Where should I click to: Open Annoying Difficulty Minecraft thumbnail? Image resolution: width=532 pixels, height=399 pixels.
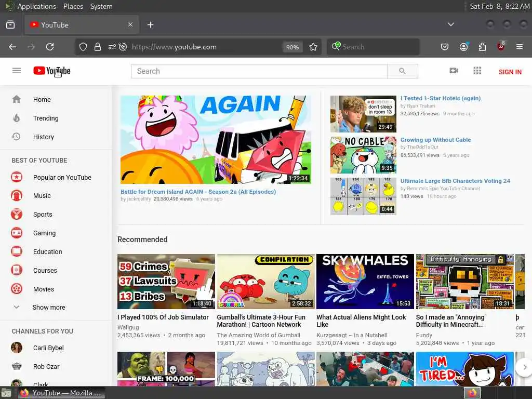(x=465, y=282)
